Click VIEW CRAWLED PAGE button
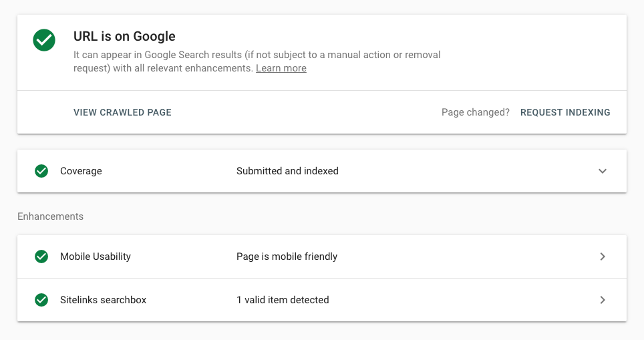Screen dimensions: 644x340 (122, 112)
